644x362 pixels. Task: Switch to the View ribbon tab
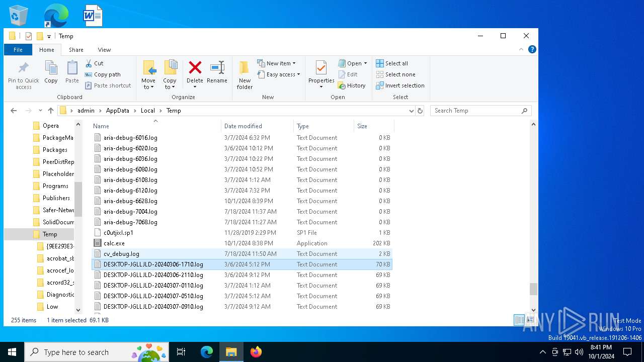pyautogui.click(x=104, y=50)
